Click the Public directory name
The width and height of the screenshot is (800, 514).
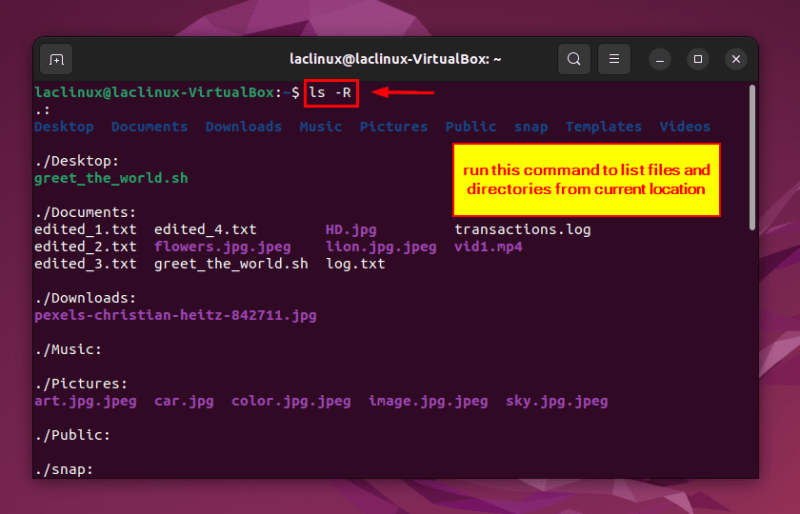click(470, 127)
